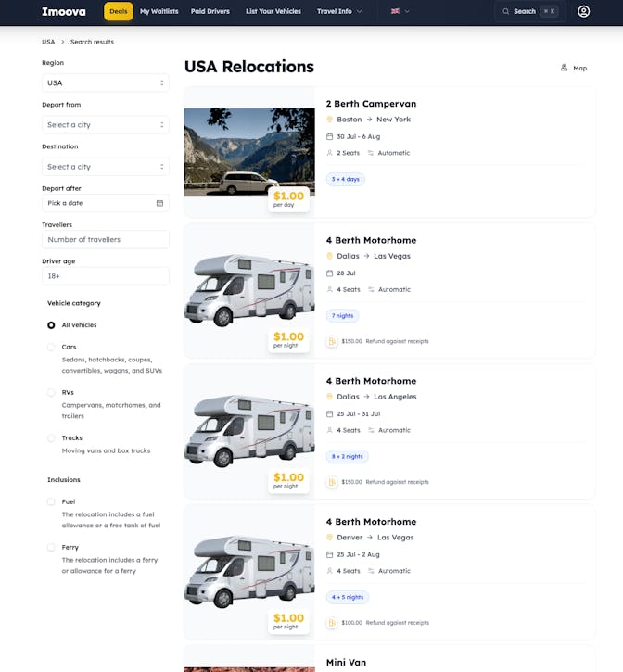Click the yellow Deals button
Screen dimensions: 623x672
[x=118, y=11]
